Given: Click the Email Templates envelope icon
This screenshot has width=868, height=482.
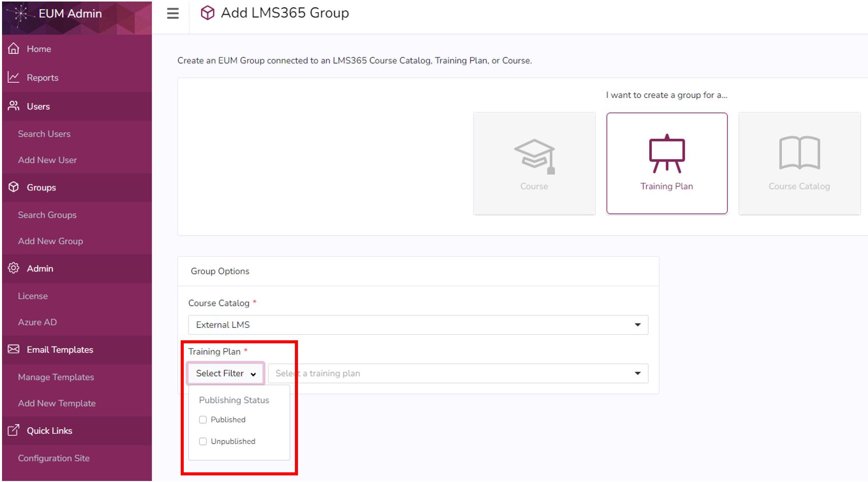Looking at the screenshot, I should [14, 349].
